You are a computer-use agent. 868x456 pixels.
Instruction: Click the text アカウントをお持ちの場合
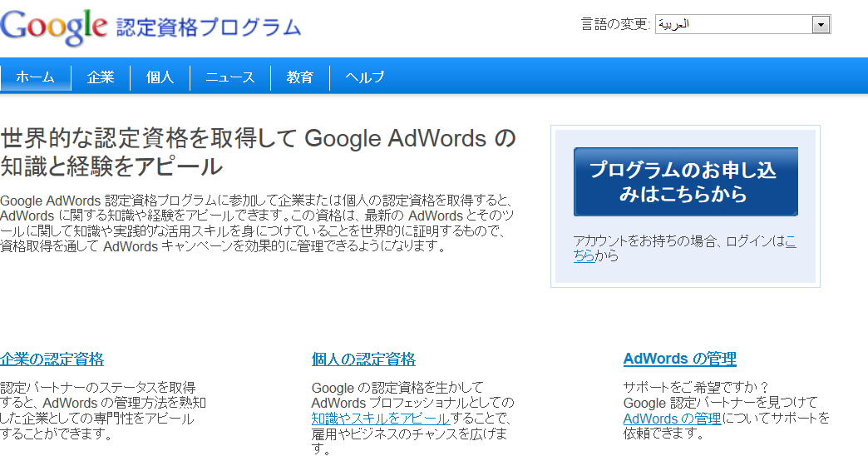pos(645,241)
